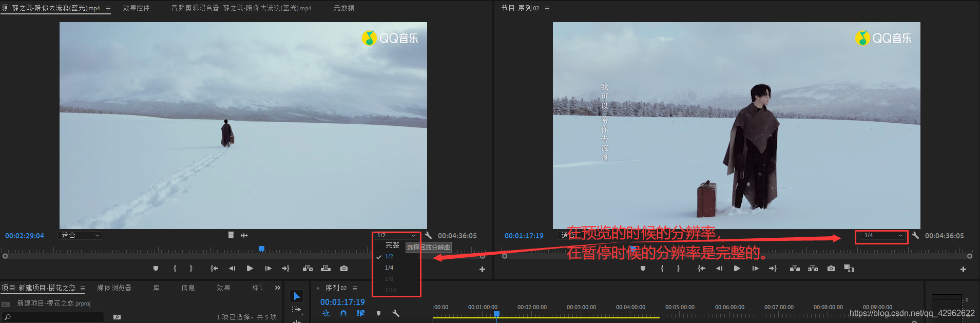Export frame from program monitor camera icon
Viewport: 980px width, 323px height.
tap(831, 268)
